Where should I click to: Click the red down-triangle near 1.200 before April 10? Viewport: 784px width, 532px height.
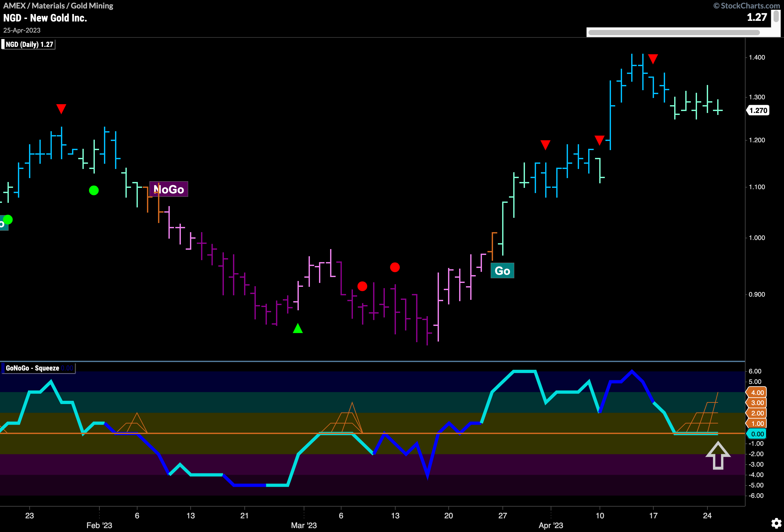[x=600, y=140]
